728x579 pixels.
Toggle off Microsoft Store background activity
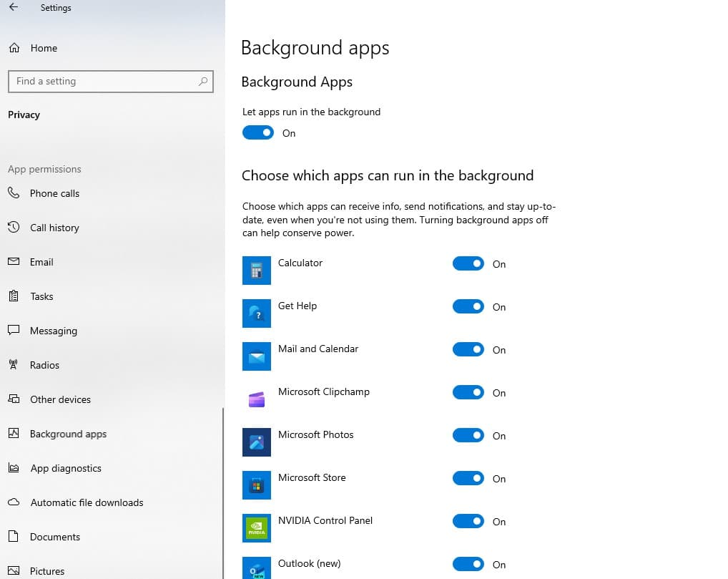[468, 479]
